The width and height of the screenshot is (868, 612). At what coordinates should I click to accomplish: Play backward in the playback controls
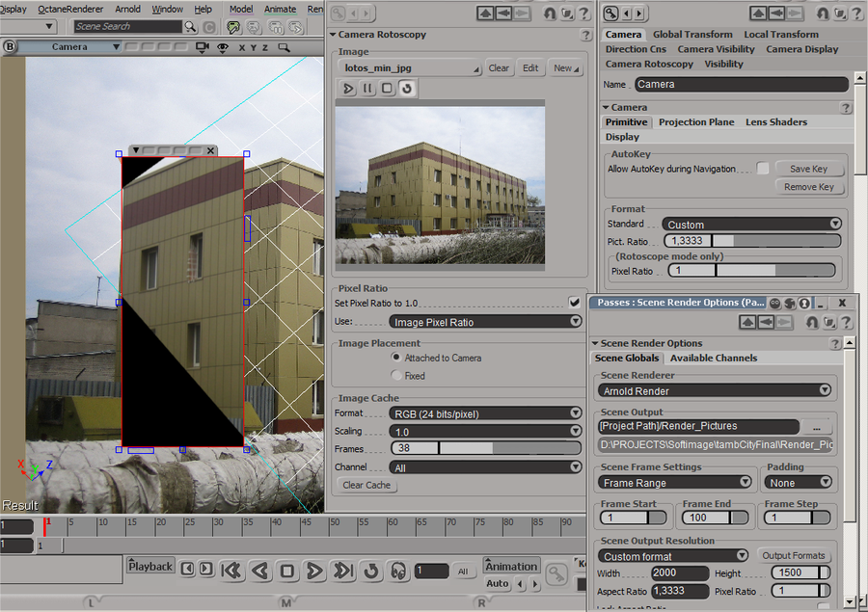tap(260, 571)
